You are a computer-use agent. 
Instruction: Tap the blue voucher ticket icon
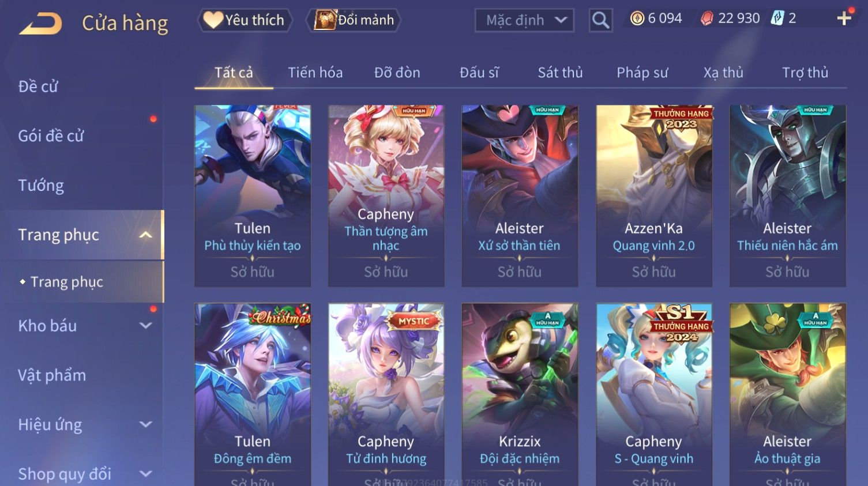pyautogui.click(x=778, y=18)
